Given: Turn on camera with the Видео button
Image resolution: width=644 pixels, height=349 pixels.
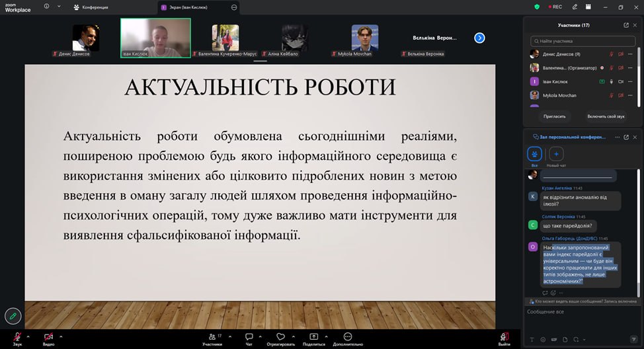Looking at the screenshot, I should (48, 337).
